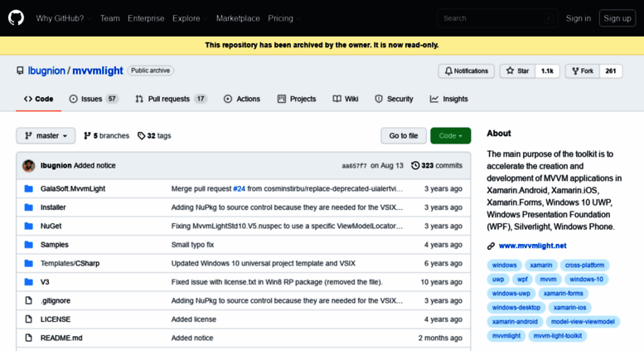View the 261 forks count
Screen dimensions: 644x351
pos(611,71)
